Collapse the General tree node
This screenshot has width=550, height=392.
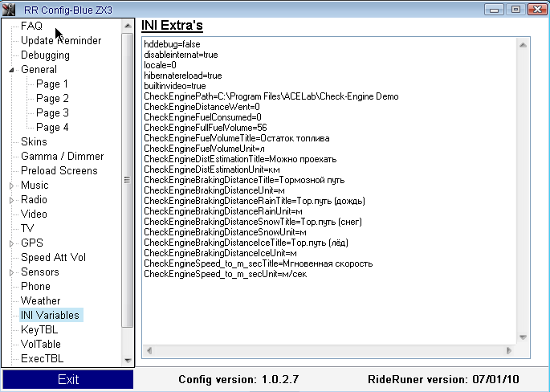pyautogui.click(x=12, y=70)
